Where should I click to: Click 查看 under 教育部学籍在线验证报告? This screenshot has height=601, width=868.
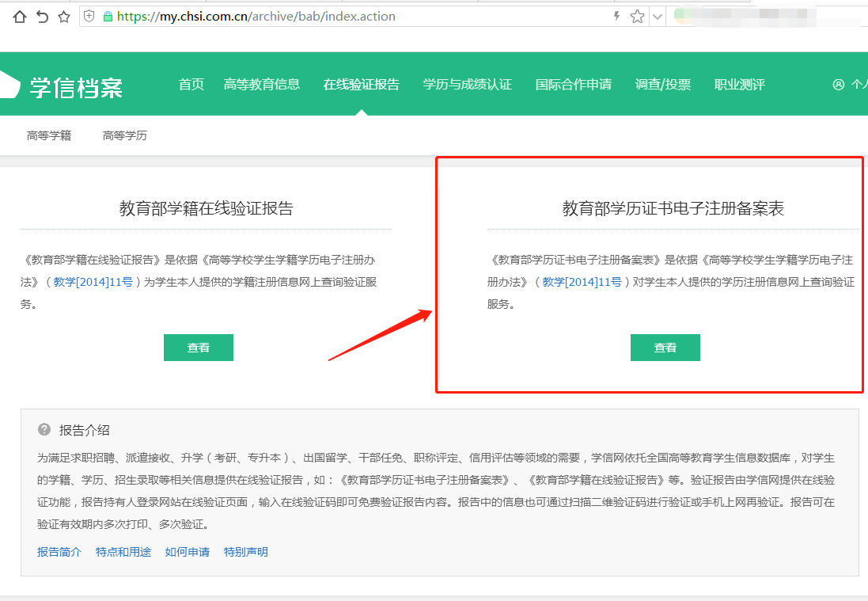[199, 348]
